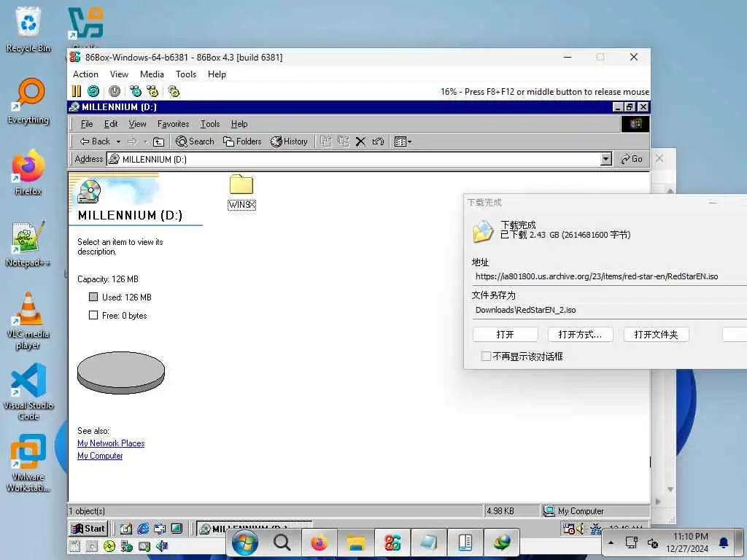Open the My Network Places link
Image resolution: width=747 pixels, height=560 pixels.
(x=111, y=443)
